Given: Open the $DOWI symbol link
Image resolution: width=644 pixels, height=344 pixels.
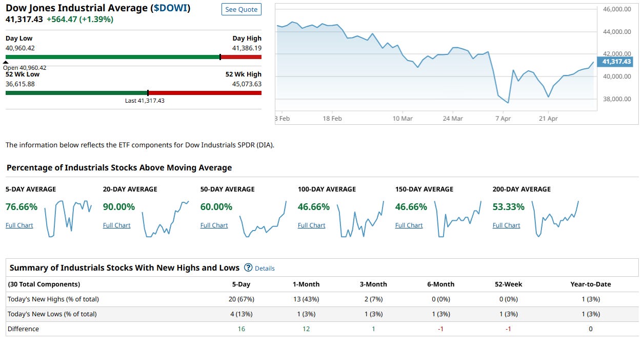Looking at the screenshot, I should (169, 8).
